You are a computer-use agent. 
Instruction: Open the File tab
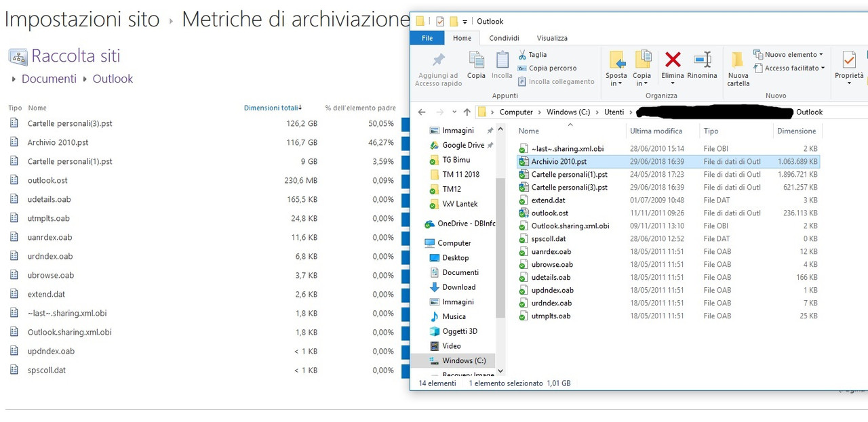point(427,38)
